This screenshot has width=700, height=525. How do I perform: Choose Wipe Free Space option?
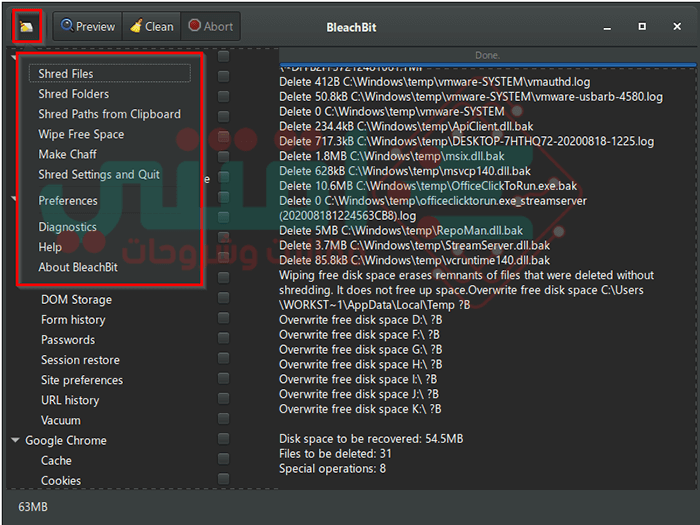coord(81,134)
